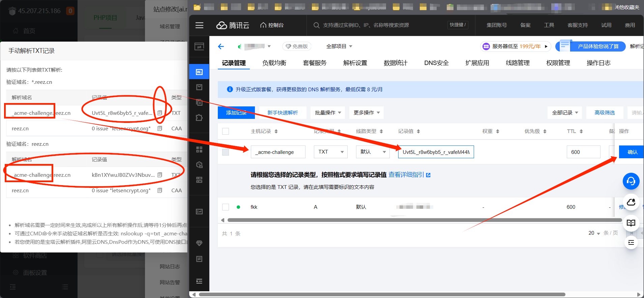Image resolution: width=644 pixels, height=298 pixels.
Task: Open the server rack sidebar icon
Action: point(199,180)
